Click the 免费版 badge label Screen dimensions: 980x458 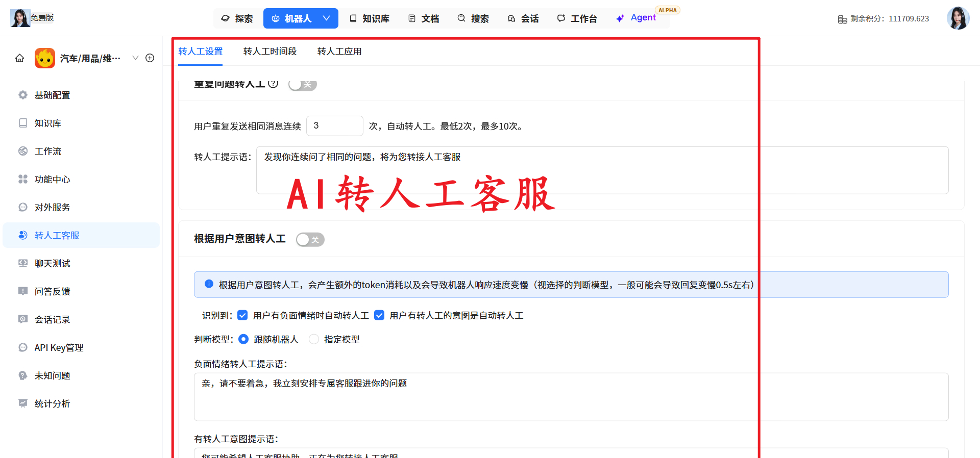coord(42,18)
